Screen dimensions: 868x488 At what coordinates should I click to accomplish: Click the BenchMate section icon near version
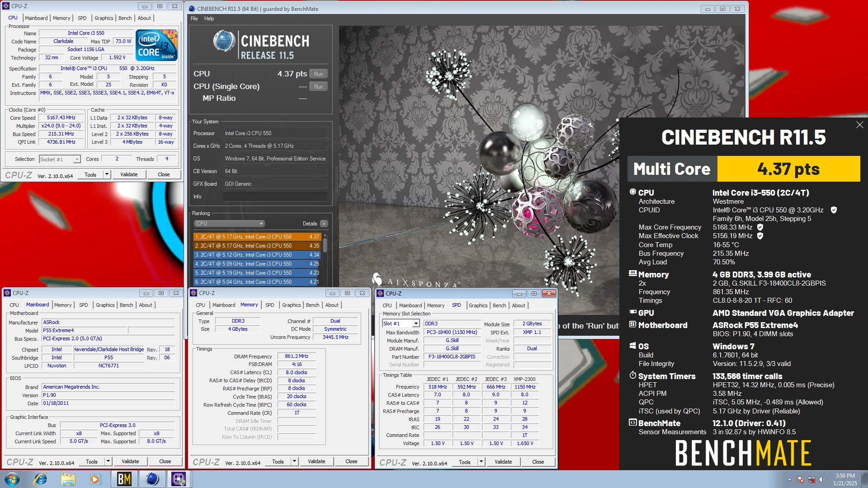(x=633, y=422)
